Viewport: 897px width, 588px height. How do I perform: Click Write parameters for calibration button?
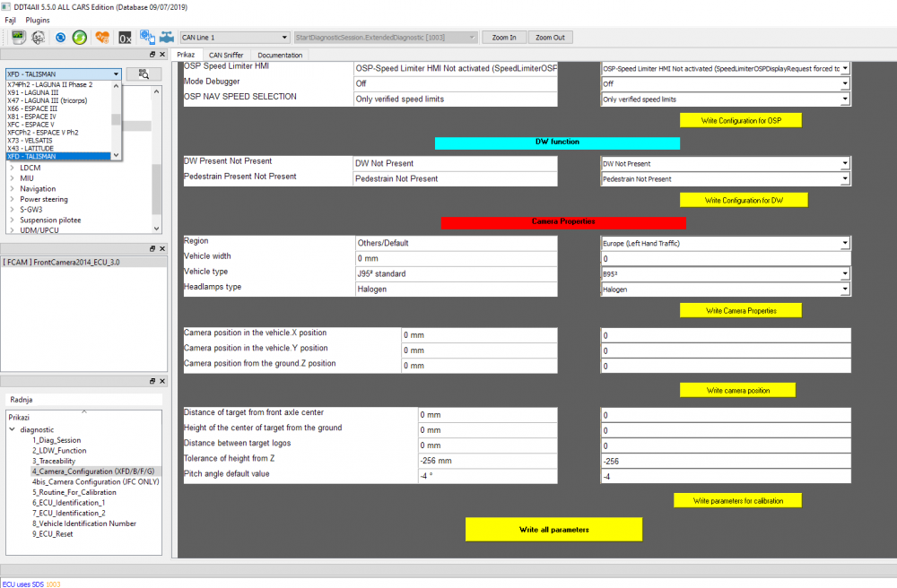click(x=738, y=500)
